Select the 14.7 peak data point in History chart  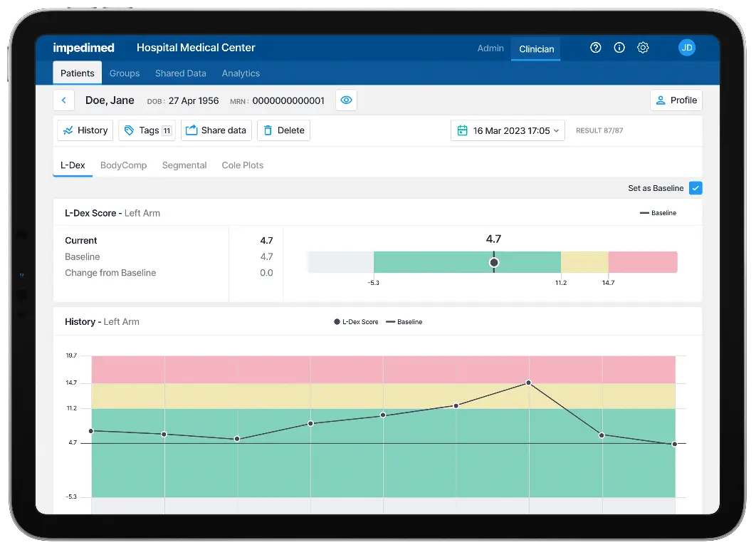pyautogui.click(x=528, y=383)
